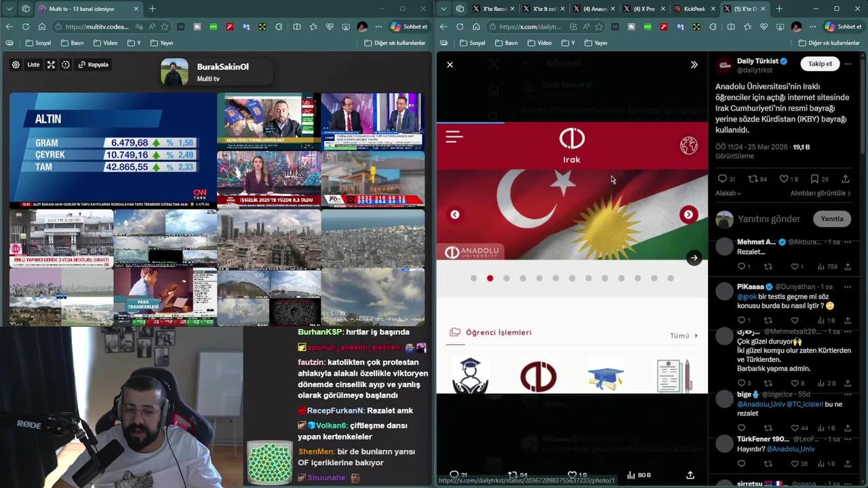Screen dimensions: 868x488
Task: Copy link with the Kopyala button
Action: 93,64
